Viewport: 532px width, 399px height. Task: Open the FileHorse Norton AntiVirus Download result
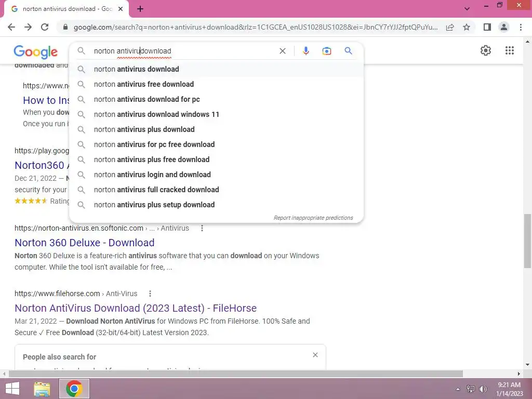pos(136,308)
